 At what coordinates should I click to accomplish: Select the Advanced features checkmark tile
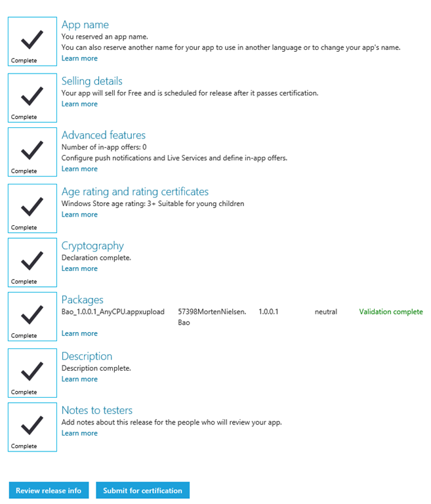(x=32, y=152)
